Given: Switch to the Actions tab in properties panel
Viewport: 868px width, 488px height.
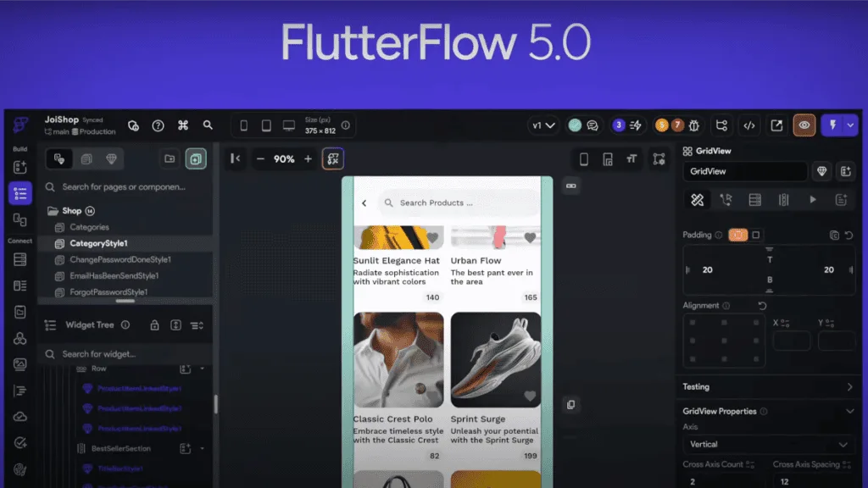Looking at the screenshot, I should click(x=726, y=200).
